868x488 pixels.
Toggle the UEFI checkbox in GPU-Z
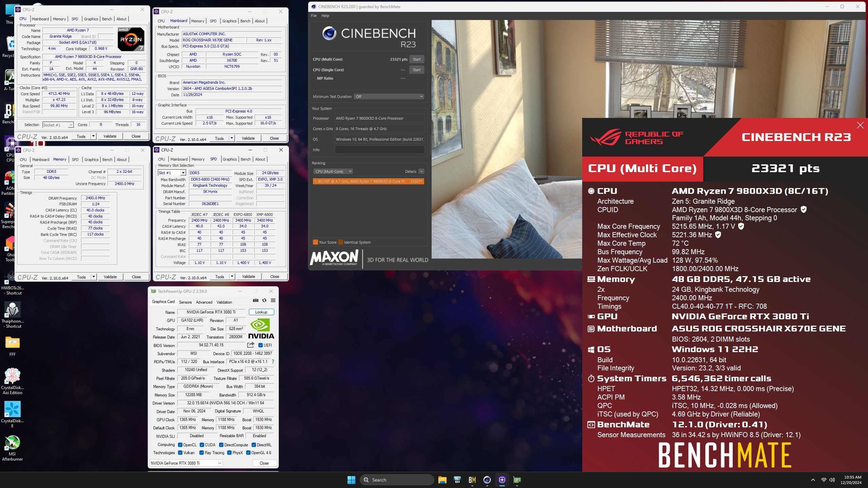(x=260, y=345)
